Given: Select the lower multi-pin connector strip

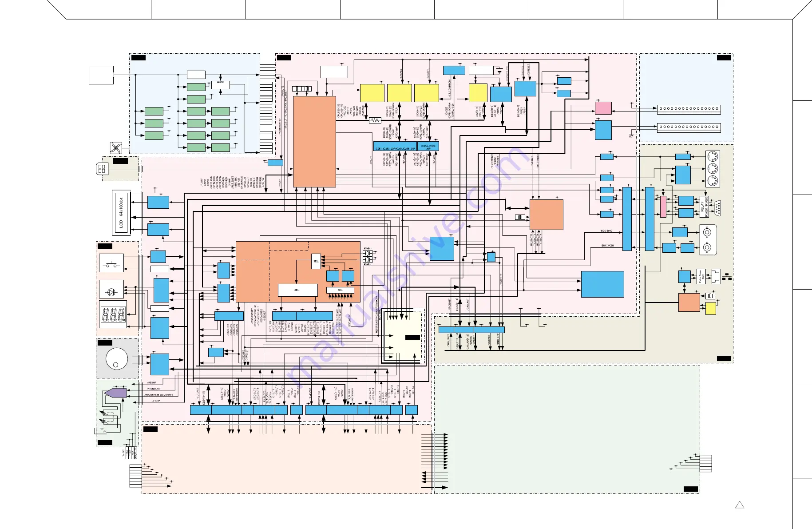Looking at the screenshot, I should pos(689,127).
